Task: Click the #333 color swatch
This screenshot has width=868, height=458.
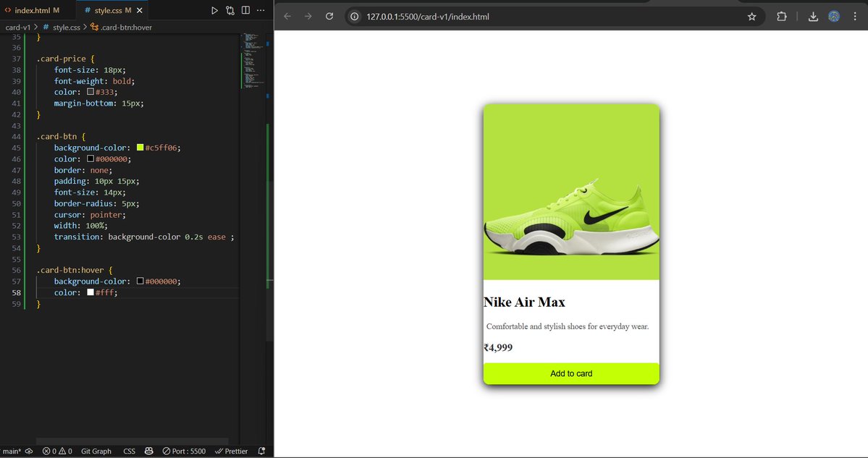Action: (x=90, y=92)
